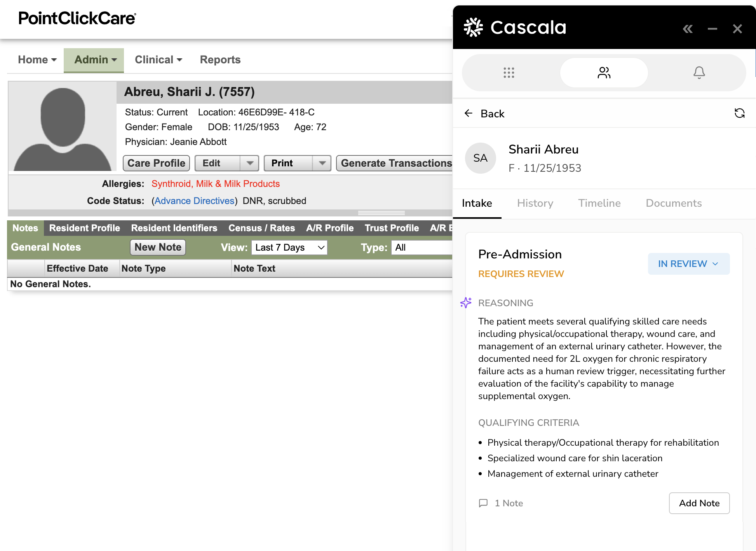Open Cascala notifications bell icon
Image resolution: width=756 pixels, height=551 pixels.
[699, 73]
